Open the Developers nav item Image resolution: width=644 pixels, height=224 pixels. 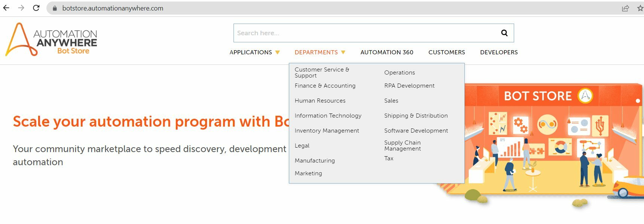[499, 52]
